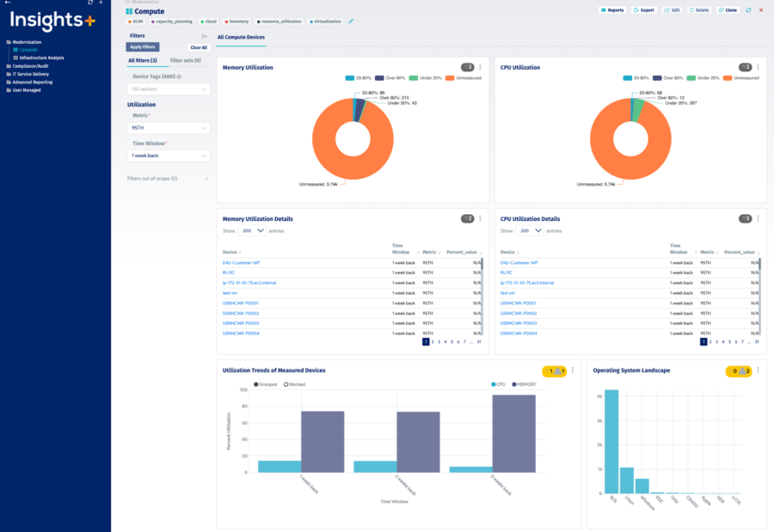Collapse the Filters panel with the arrow icon

point(204,37)
